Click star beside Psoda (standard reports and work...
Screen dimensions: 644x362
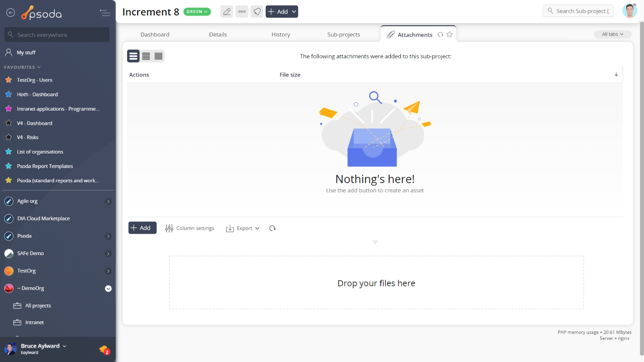click(8, 181)
